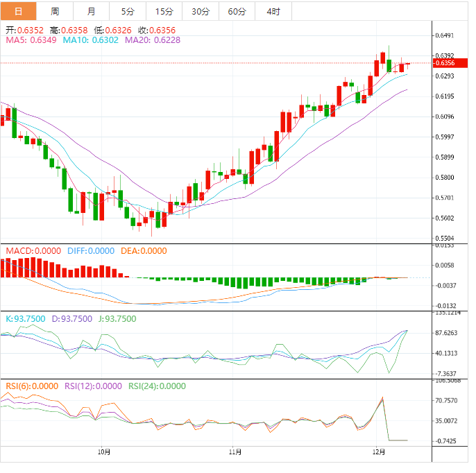
Task: Click the 0.6491 price axis label
Action: point(445,35)
